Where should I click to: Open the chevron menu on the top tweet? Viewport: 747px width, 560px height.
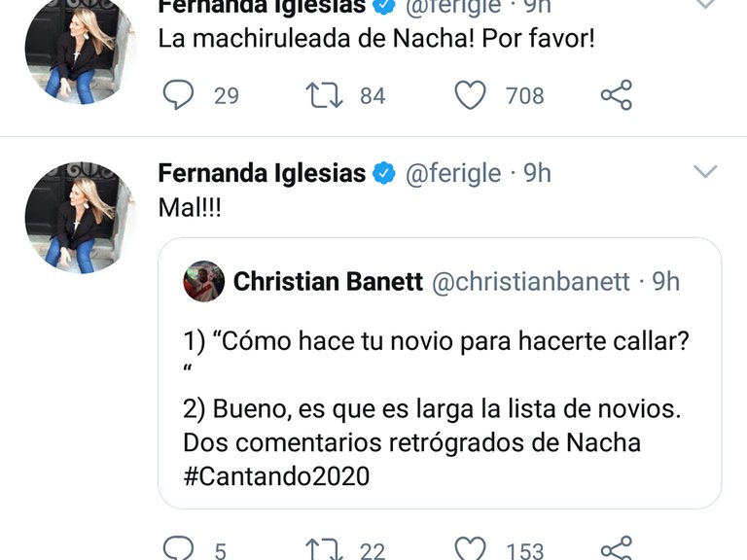pos(704,6)
